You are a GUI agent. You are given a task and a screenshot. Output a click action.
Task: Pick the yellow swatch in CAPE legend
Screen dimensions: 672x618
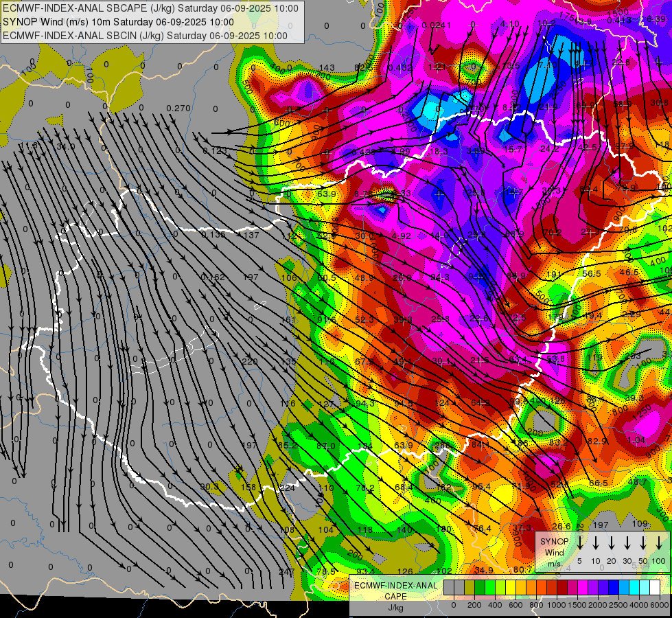511,588
